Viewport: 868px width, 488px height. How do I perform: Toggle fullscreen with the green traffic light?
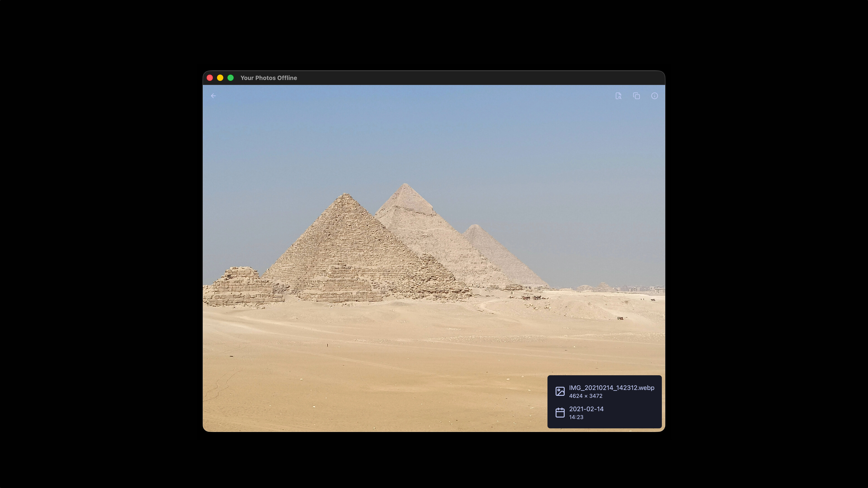[x=231, y=78]
